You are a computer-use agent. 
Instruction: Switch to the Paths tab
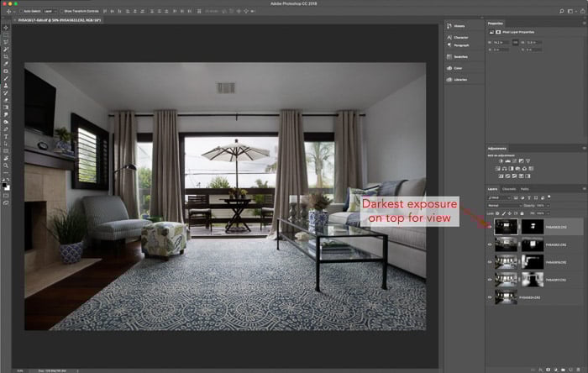(525, 189)
